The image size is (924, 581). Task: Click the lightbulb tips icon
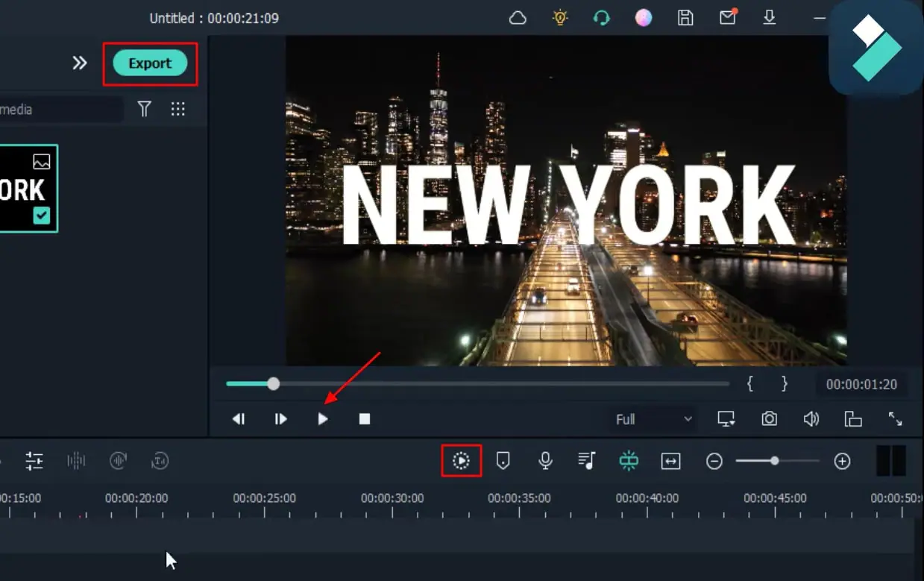560,18
